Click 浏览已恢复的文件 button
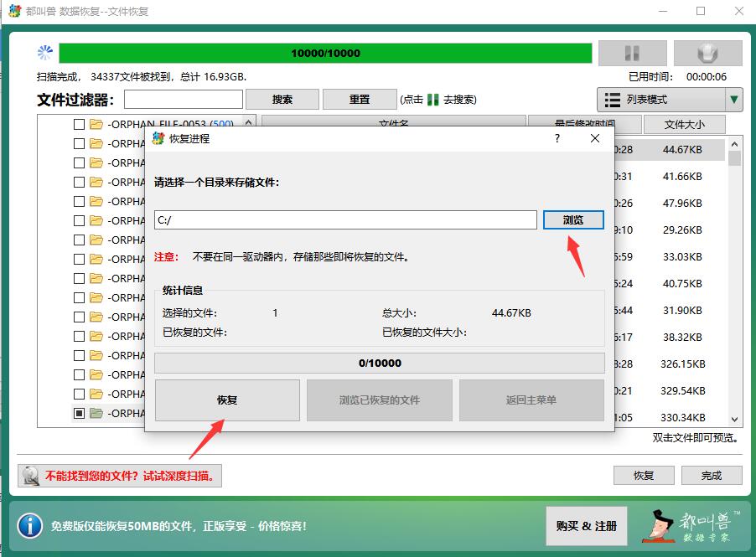The width and height of the screenshot is (756, 557). click(380, 400)
